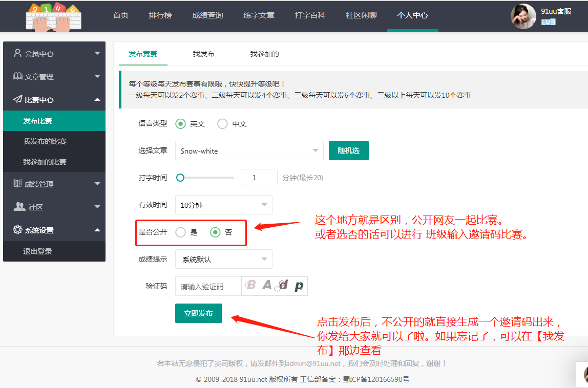Choose 否 for 是否公开
The width and height of the screenshot is (588, 388).
(215, 232)
